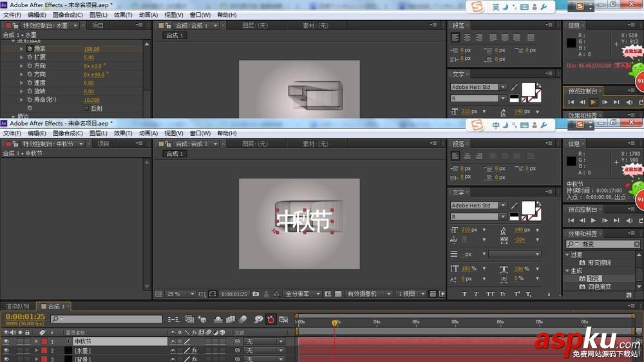This screenshot has height=362, width=644.
Task: Select the 渐变擦除 effect preset
Action: [599, 263]
